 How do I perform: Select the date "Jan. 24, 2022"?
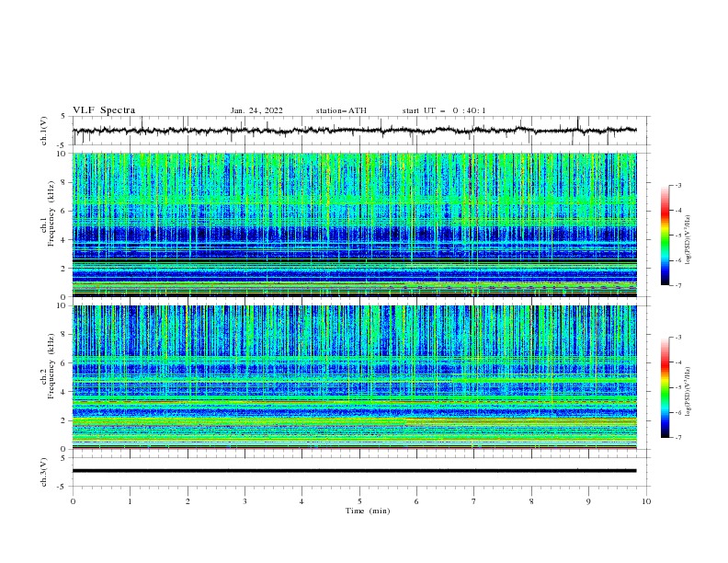[x=256, y=110]
